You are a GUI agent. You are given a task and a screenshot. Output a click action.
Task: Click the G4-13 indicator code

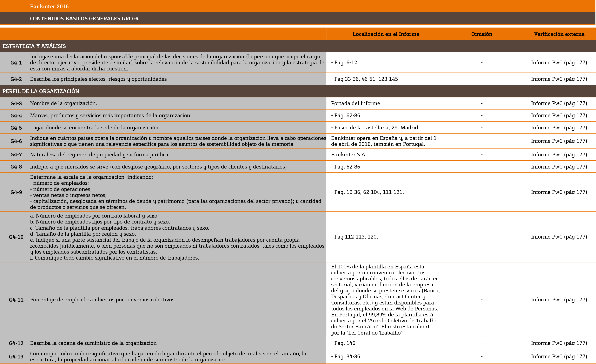click(x=16, y=357)
